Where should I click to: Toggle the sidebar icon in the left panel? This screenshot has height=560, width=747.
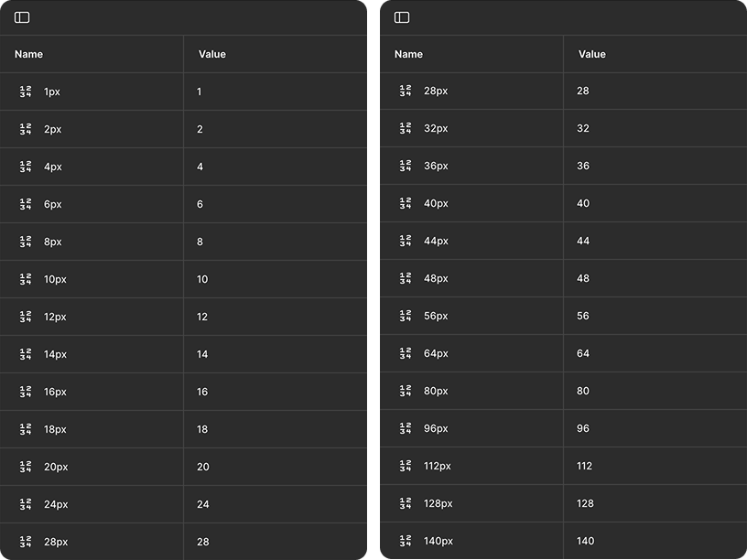[x=22, y=17]
